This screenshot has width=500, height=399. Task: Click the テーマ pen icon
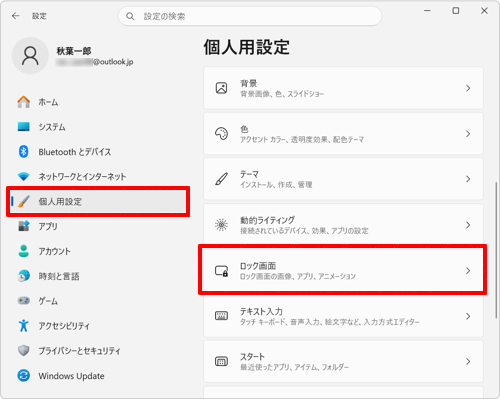point(222,179)
